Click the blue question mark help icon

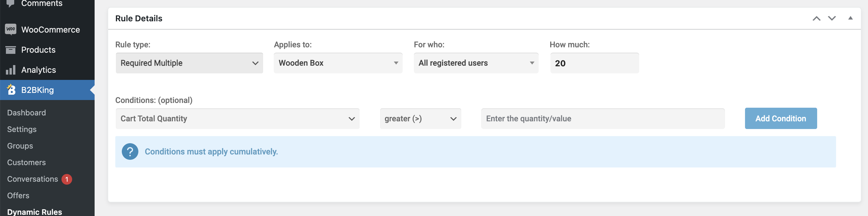point(130,151)
